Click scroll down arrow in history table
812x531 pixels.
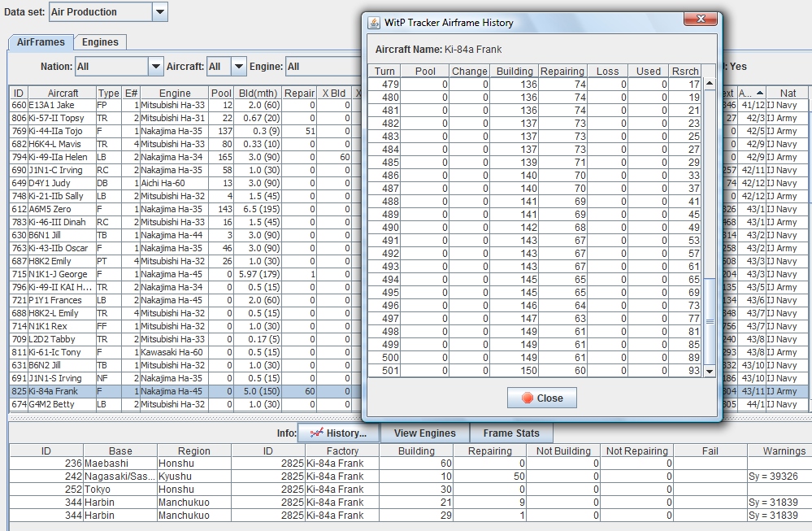(x=710, y=371)
